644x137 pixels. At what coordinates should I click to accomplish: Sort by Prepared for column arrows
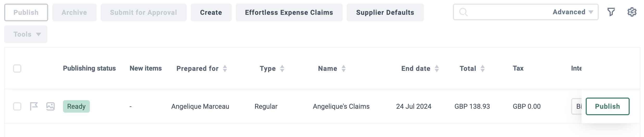tap(225, 68)
